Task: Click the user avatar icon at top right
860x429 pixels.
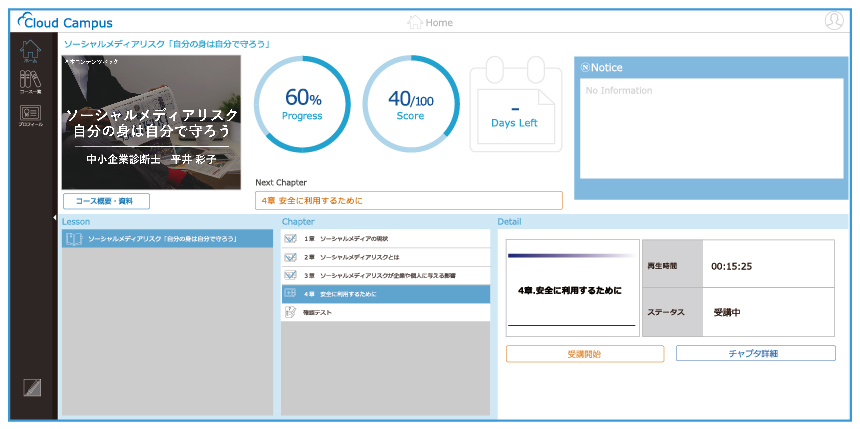Action: pos(834,21)
